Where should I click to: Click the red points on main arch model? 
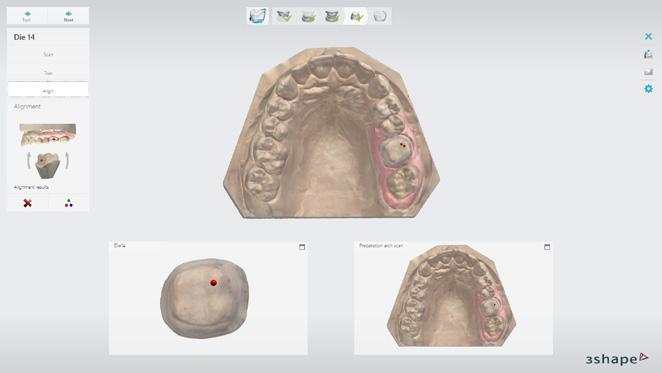[x=403, y=145]
